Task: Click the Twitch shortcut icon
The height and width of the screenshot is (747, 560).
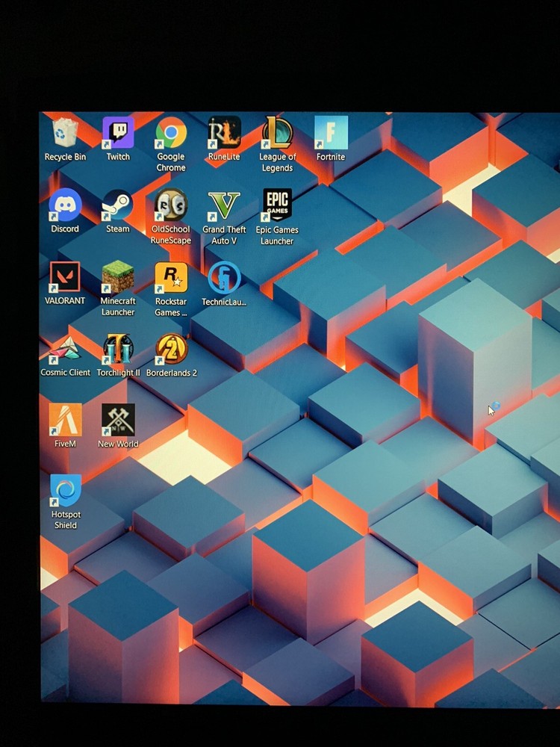Action: coord(118,134)
